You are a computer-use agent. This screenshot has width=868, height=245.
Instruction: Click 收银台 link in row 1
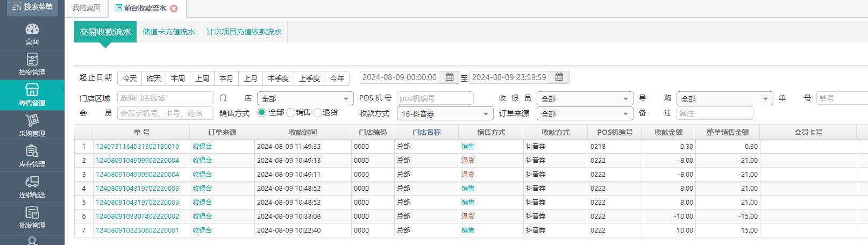tap(202, 146)
